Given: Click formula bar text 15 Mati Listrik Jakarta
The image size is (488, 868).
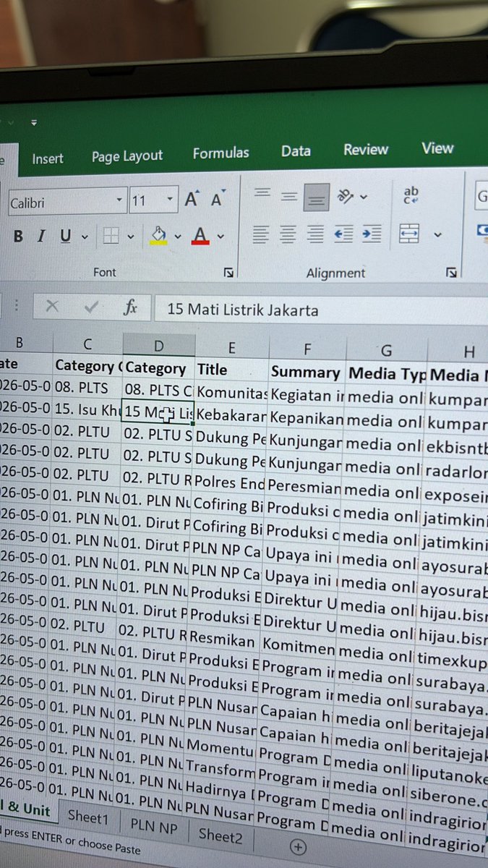Looking at the screenshot, I should [x=243, y=310].
